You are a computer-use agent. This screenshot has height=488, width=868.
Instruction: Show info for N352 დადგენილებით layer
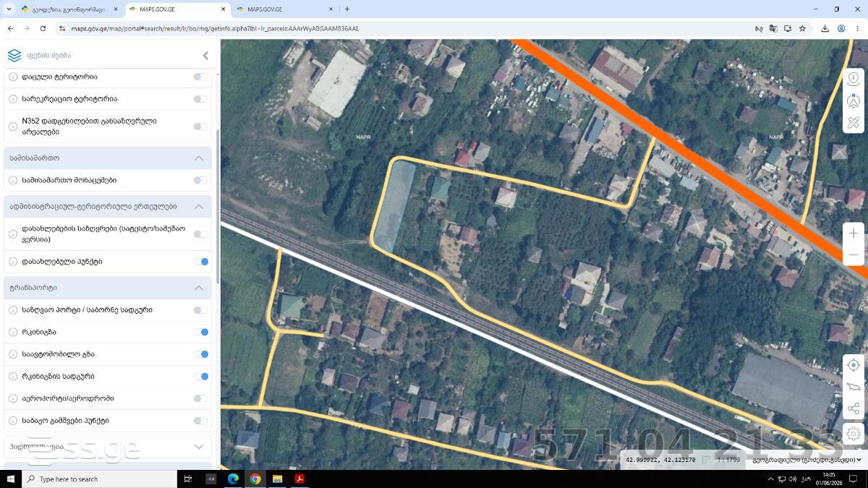[x=12, y=127]
